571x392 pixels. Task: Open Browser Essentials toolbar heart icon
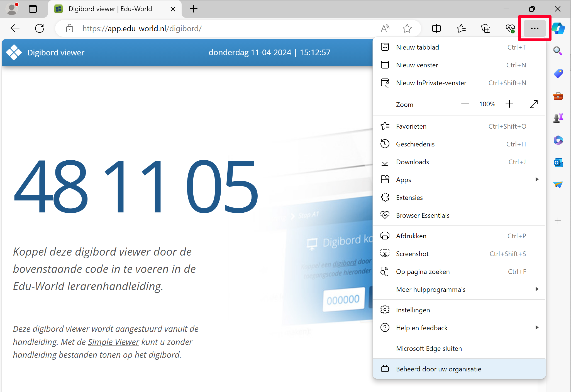(510, 28)
